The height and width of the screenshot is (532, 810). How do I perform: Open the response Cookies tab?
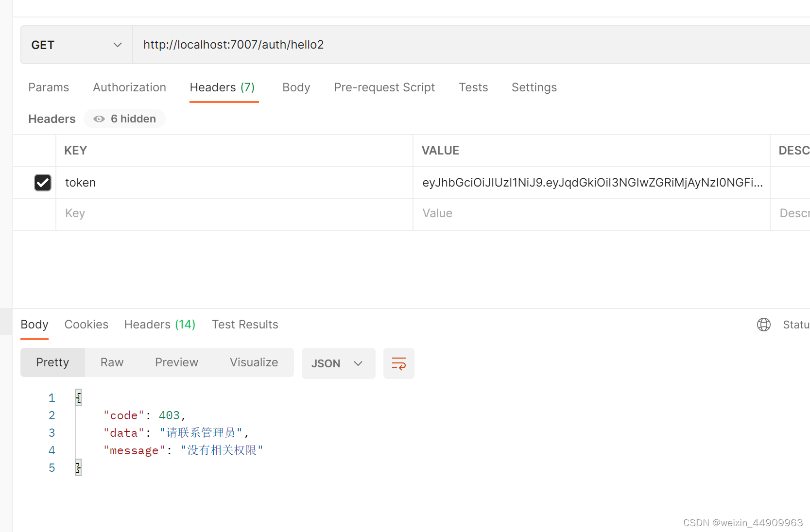pyautogui.click(x=86, y=325)
